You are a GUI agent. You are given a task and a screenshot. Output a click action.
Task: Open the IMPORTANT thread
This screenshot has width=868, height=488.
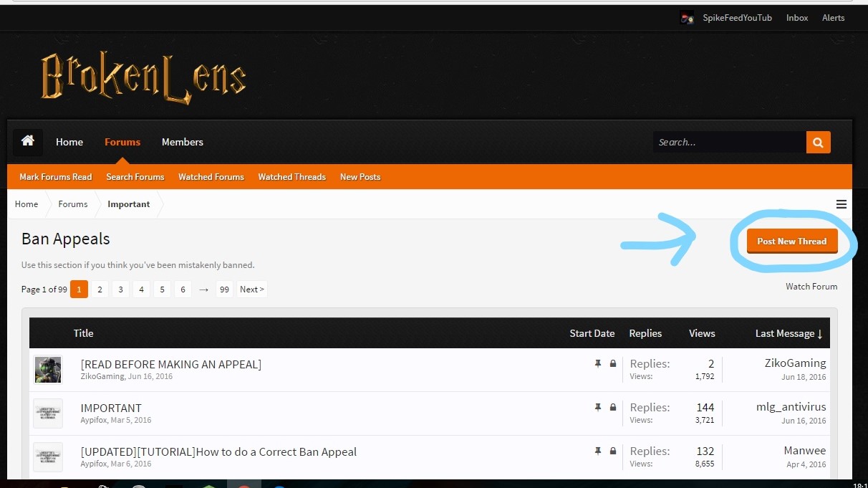tap(111, 408)
